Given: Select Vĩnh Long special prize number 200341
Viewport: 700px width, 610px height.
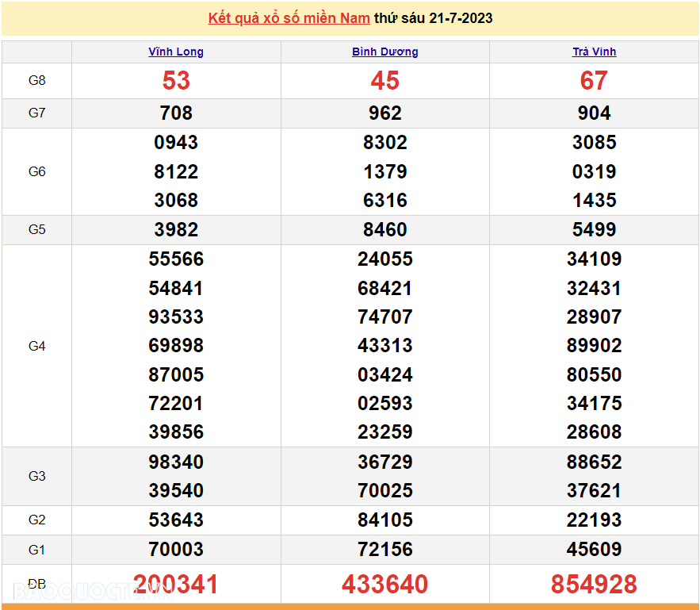Looking at the screenshot, I should (x=176, y=585).
